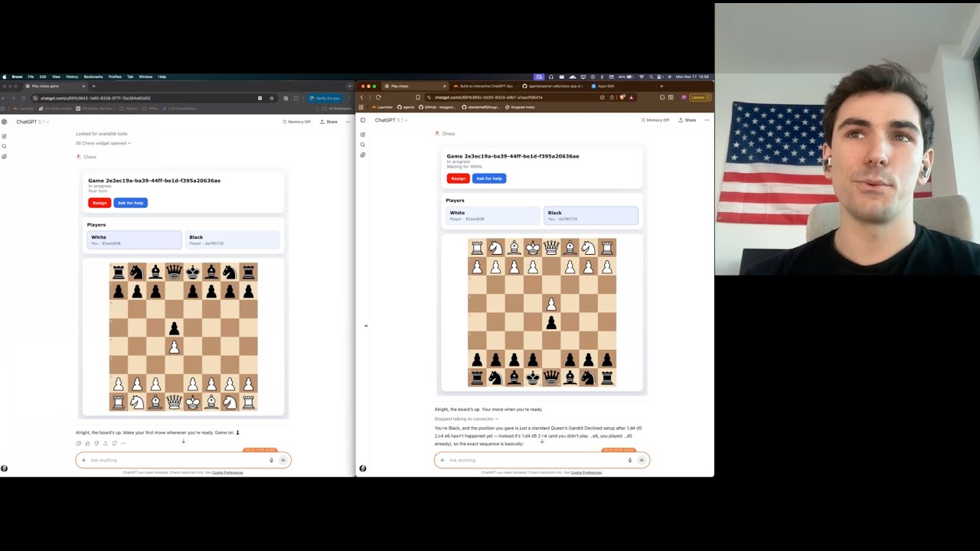980x551 pixels.
Task: Click the red Resign button
Action: [x=100, y=202]
